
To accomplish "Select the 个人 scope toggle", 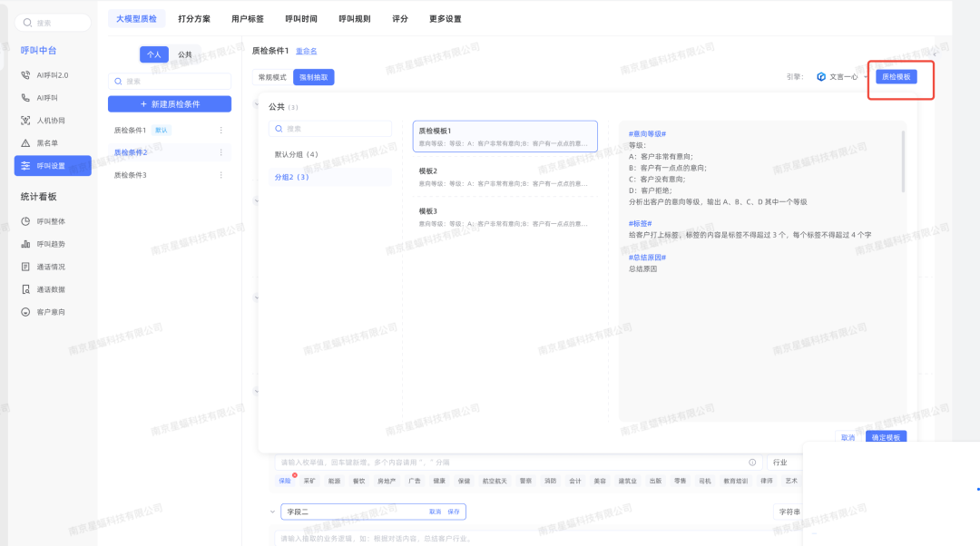I will [x=153, y=54].
